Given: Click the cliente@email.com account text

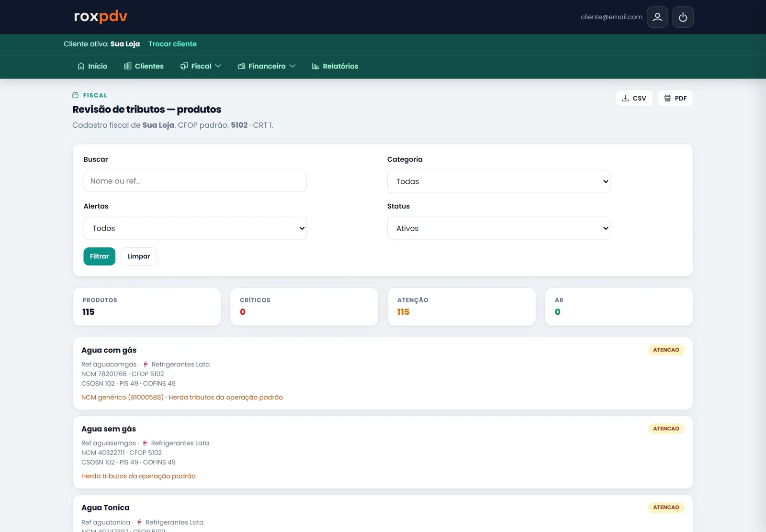Looking at the screenshot, I should 611,17.
